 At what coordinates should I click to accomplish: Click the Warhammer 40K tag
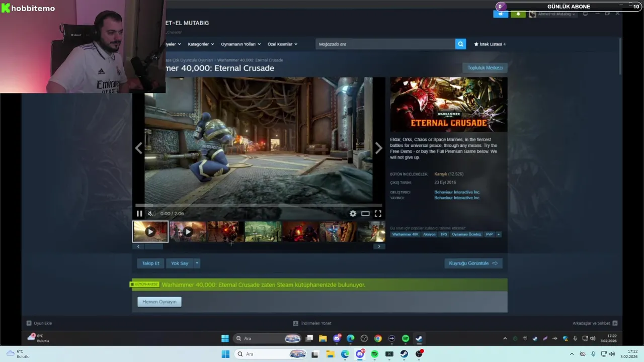405,234
